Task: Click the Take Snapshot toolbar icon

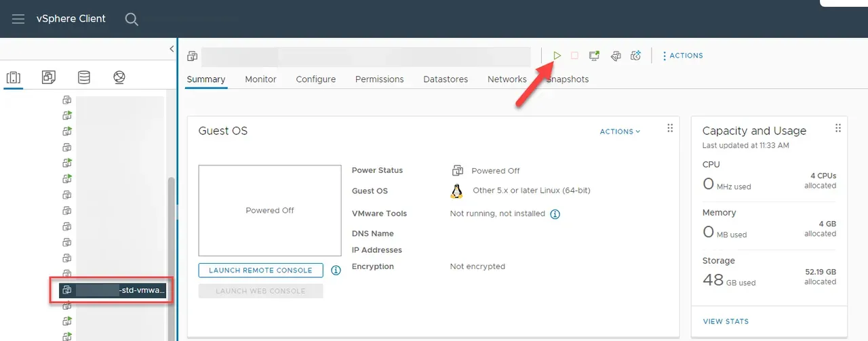Action: tap(635, 56)
